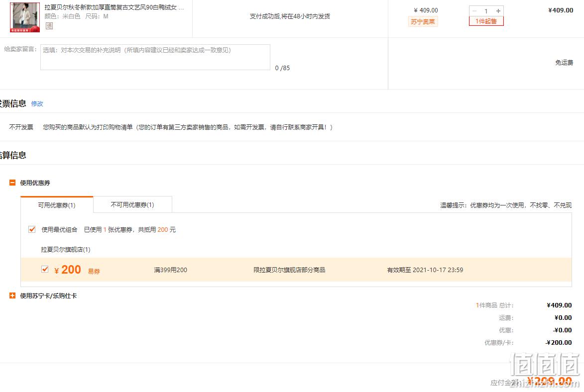Expand the 使用苏宁卡/乐购仕卡 section

pos(12,295)
